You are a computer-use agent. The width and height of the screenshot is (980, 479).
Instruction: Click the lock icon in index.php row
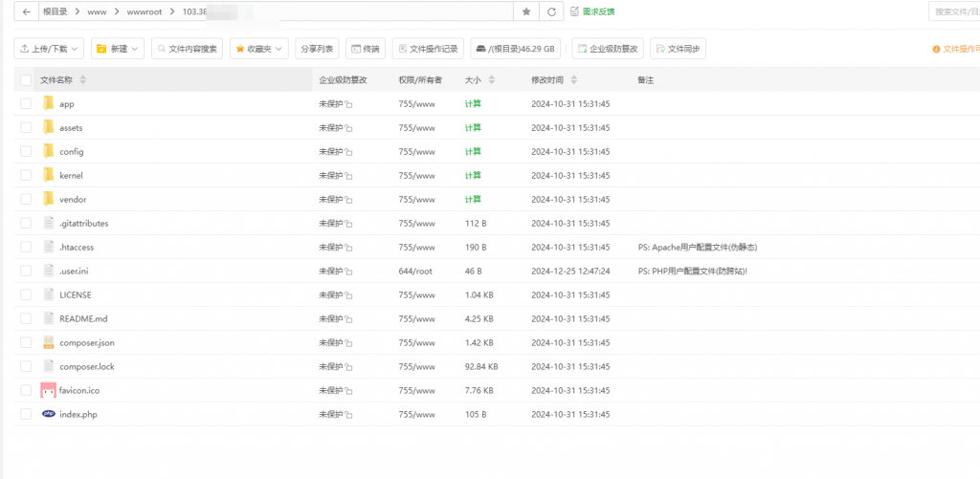click(x=348, y=415)
